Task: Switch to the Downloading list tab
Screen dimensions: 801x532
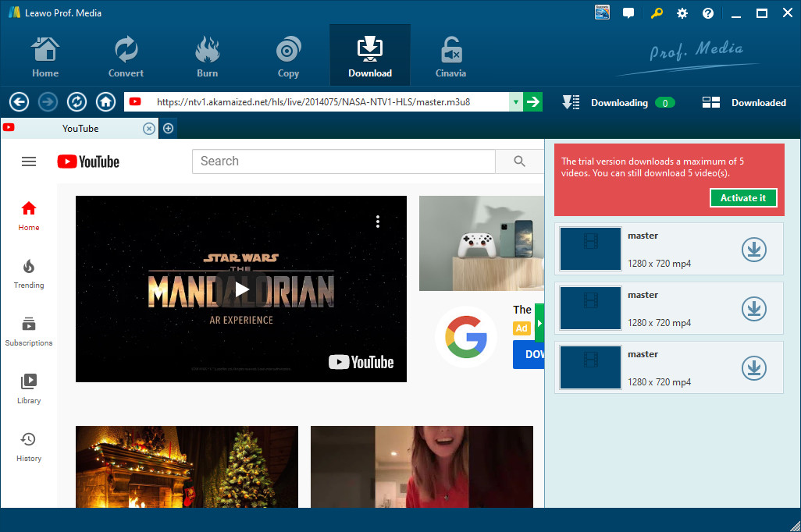Action: pyautogui.click(x=618, y=103)
